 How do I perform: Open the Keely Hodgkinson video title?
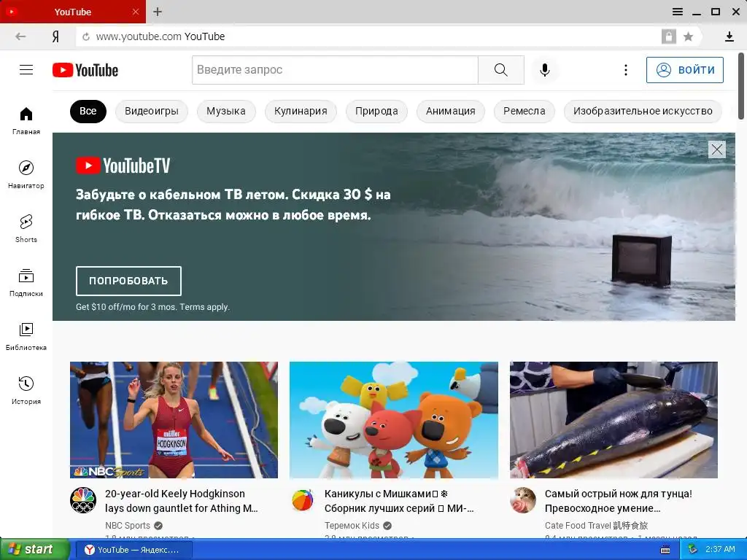click(182, 501)
